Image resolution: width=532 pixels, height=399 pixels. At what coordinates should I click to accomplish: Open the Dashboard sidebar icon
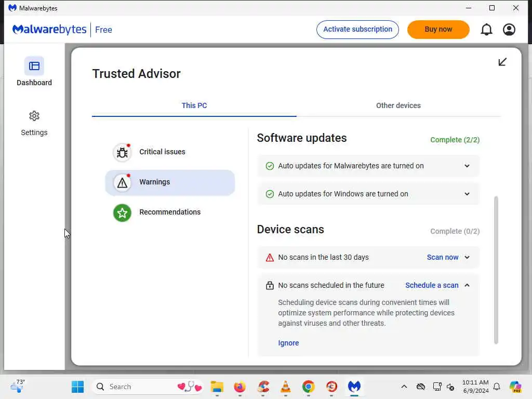tap(34, 66)
